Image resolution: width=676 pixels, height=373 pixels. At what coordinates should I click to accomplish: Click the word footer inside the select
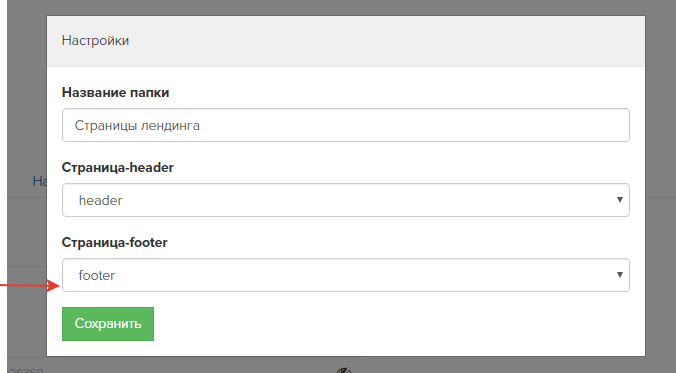coord(97,276)
